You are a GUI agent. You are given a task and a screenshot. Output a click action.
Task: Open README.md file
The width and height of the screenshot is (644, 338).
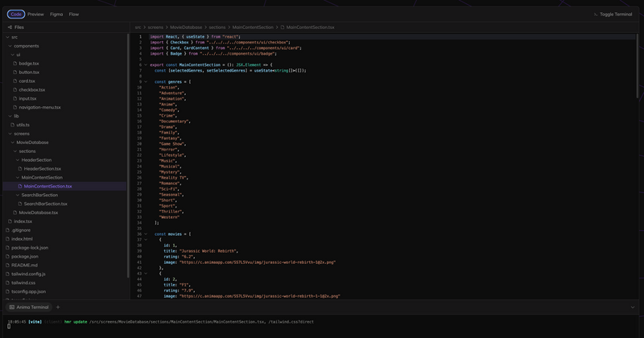click(x=24, y=266)
